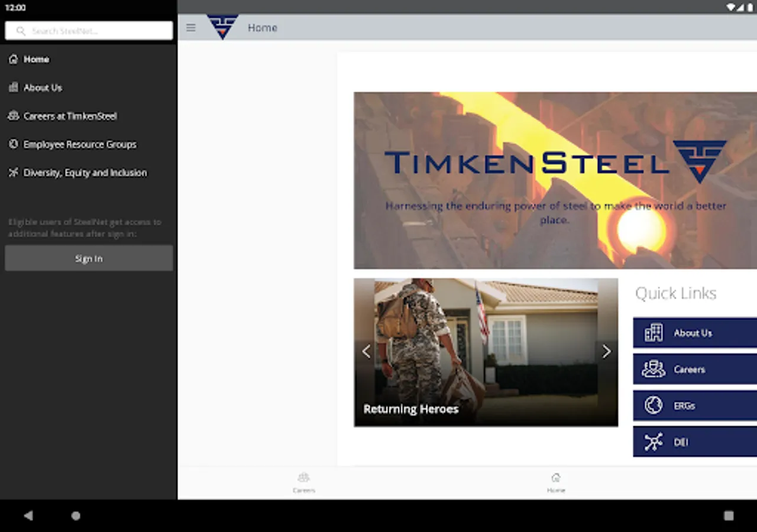The height and width of the screenshot is (532, 757).
Task: Open the ERGs quick link
Action: (x=695, y=406)
